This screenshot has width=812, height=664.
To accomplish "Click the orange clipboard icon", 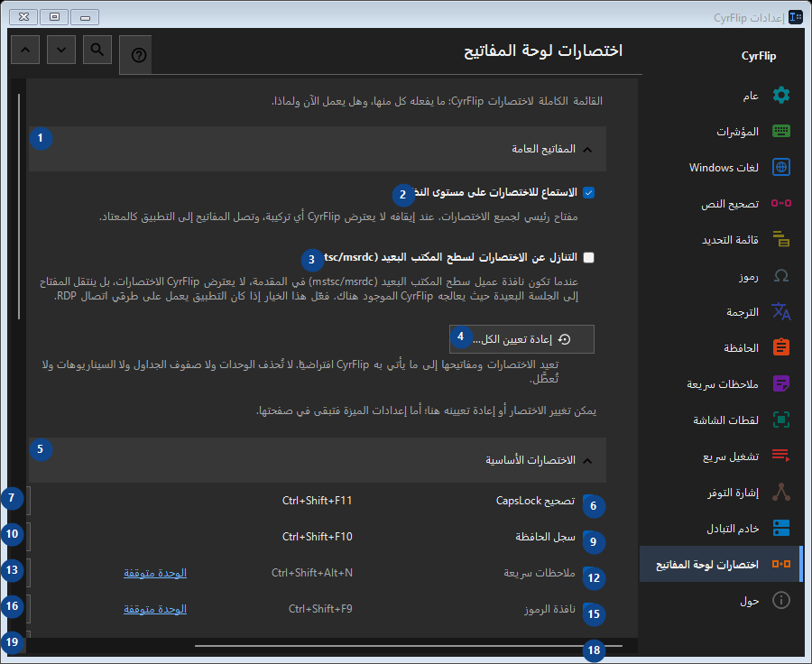I will pyautogui.click(x=781, y=347).
